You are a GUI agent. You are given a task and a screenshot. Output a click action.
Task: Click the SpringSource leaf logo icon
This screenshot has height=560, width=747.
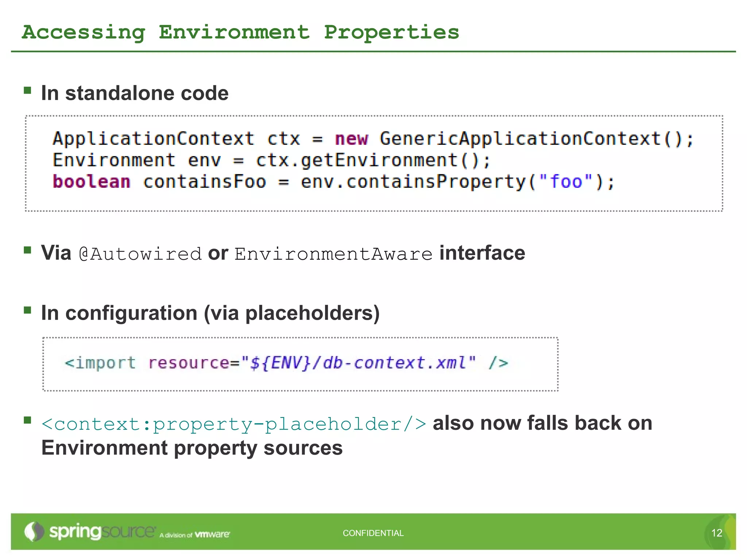pyautogui.click(x=34, y=532)
